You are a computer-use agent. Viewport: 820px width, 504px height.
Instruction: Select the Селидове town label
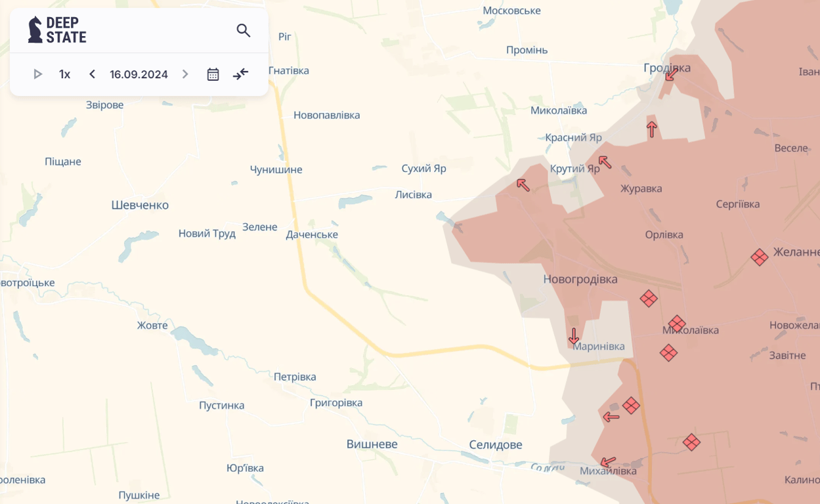pyautogui.click(x=494, y=444)
